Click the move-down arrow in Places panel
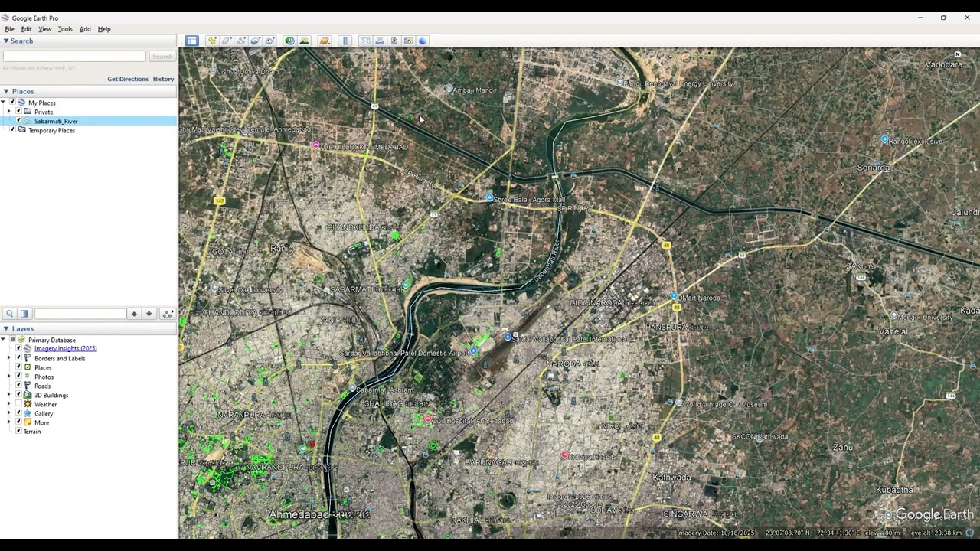980x551 pixels. click(x=149, y=314)
